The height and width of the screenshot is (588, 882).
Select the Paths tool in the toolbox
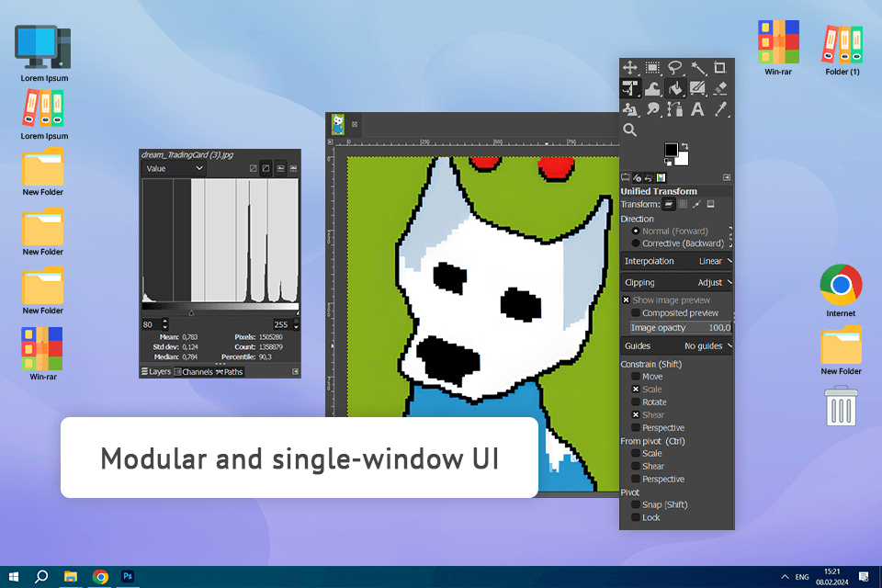pyautogui.click(x=675, y=109)
